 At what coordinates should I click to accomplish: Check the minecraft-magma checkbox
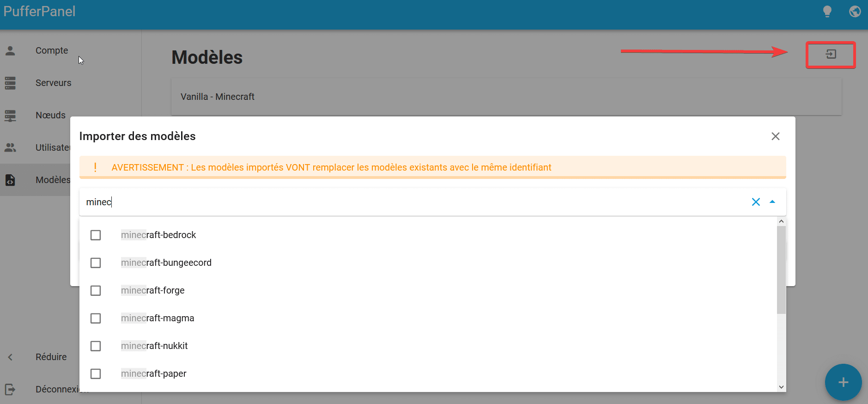96,318
